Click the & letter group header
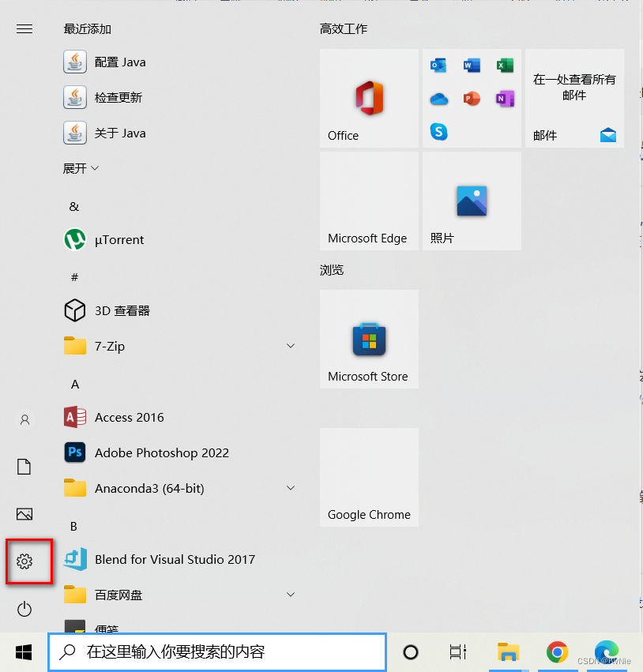The height and width of the screenshot is (672, 643). pyautogui.click(x=74, y=207)
